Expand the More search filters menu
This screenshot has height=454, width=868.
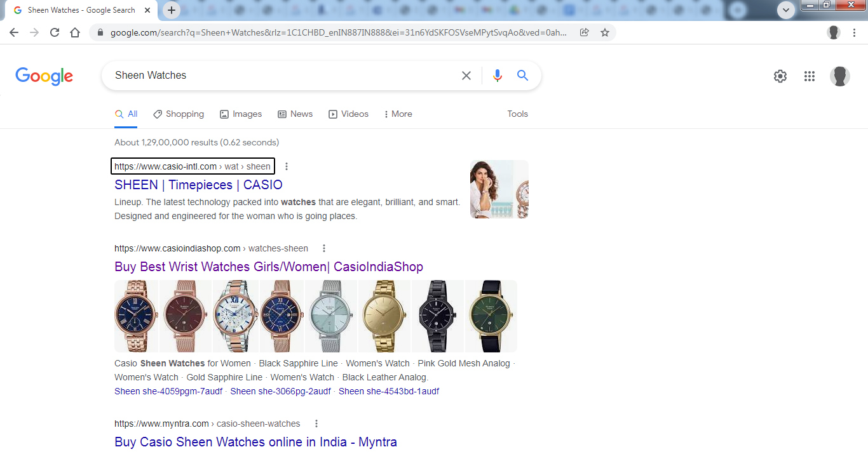coord(398,114)
